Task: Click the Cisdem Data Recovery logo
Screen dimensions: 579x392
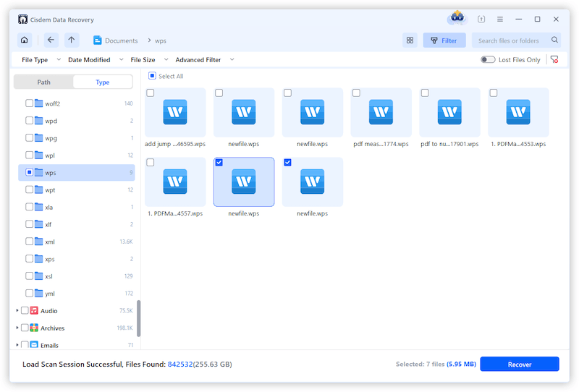Action: point(22,20)
